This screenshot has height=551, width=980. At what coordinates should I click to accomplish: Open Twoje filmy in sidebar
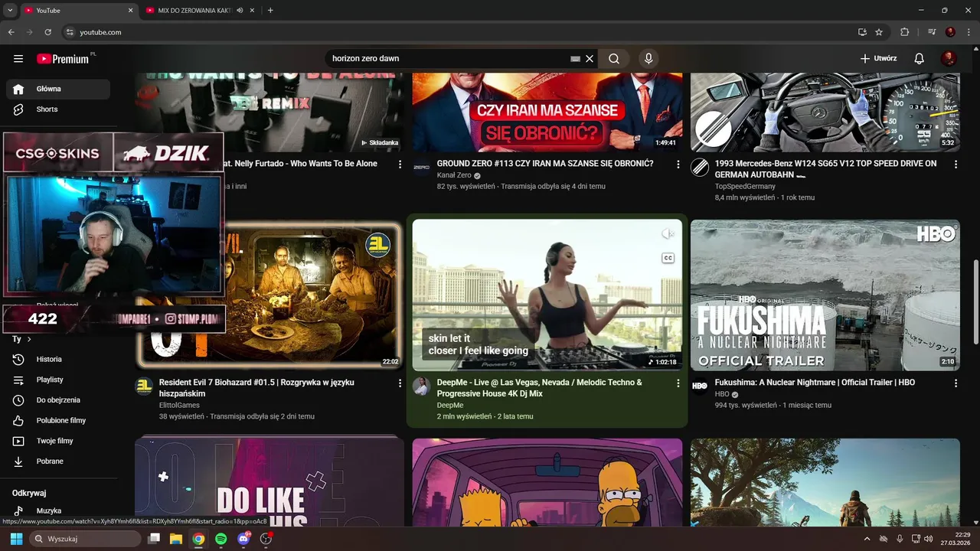coord(58,441)
